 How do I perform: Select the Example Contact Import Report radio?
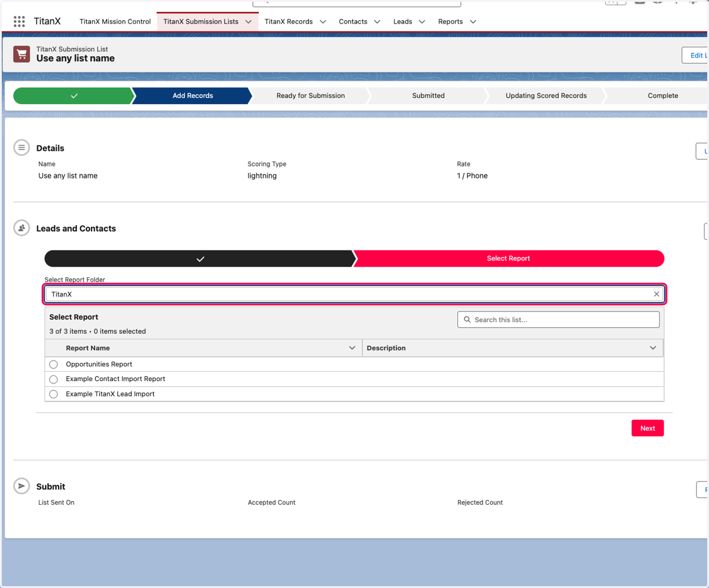click(x=54, y=379)
